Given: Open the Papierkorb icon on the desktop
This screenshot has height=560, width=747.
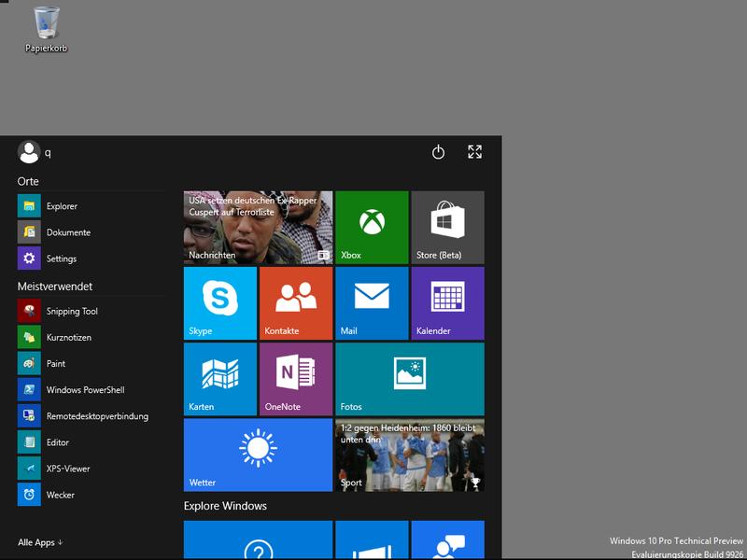Looking at the screenshot, I should click(46, 29).
